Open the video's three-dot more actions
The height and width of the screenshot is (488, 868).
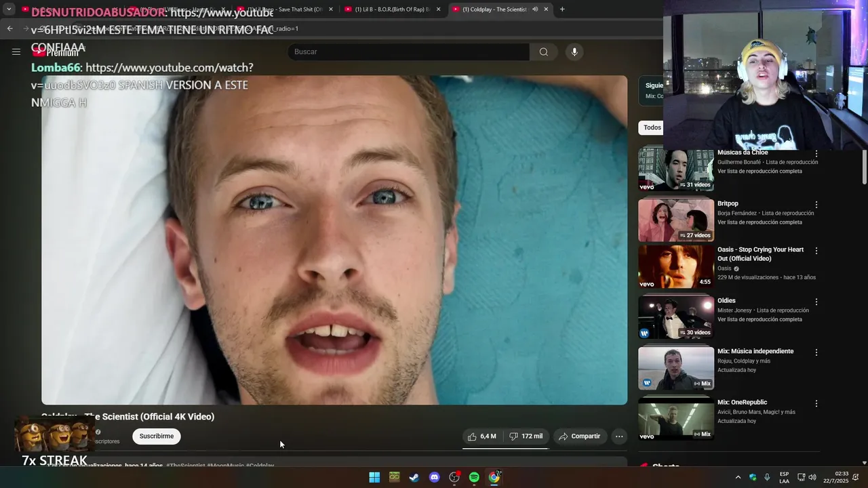[619, 436]
